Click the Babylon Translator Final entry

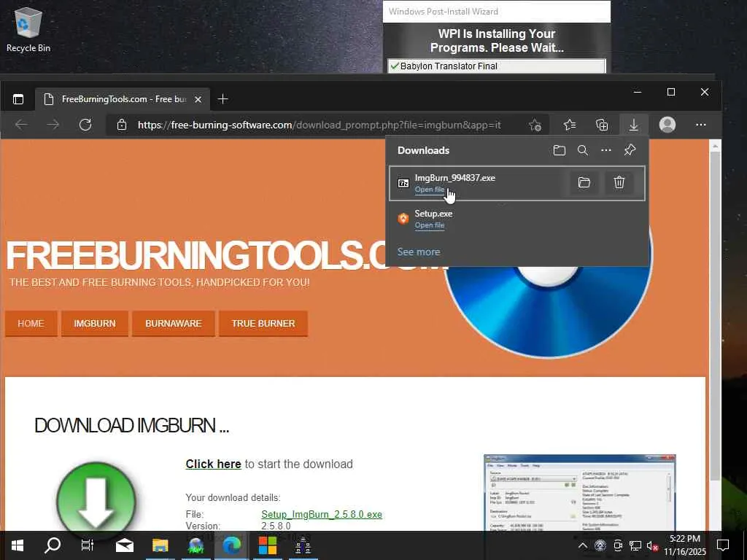pyautogui.click(x=496, y=66)
